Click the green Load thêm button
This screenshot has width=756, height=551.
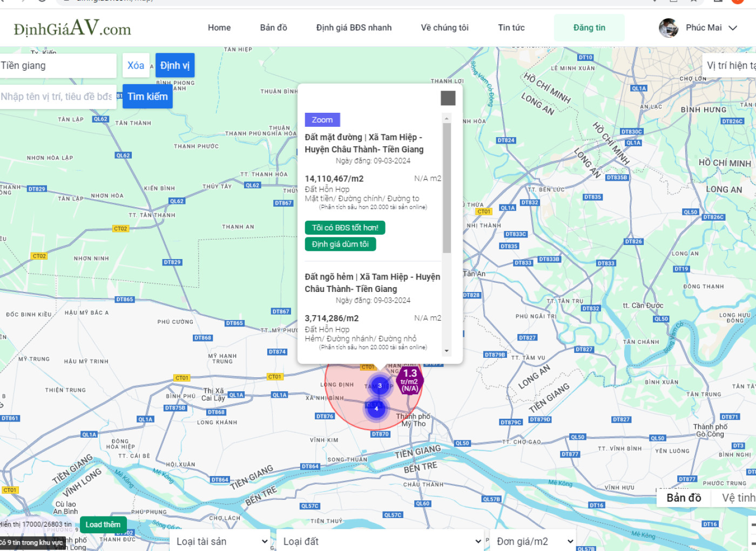103,525
